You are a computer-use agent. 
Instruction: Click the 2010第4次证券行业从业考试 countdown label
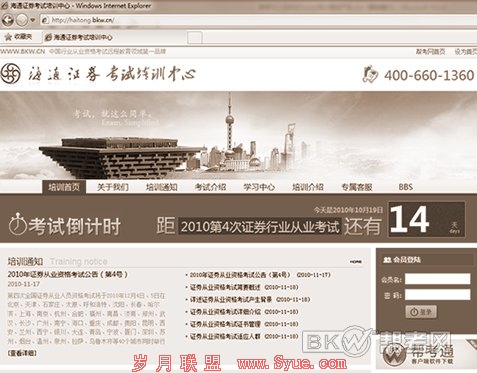260,227
